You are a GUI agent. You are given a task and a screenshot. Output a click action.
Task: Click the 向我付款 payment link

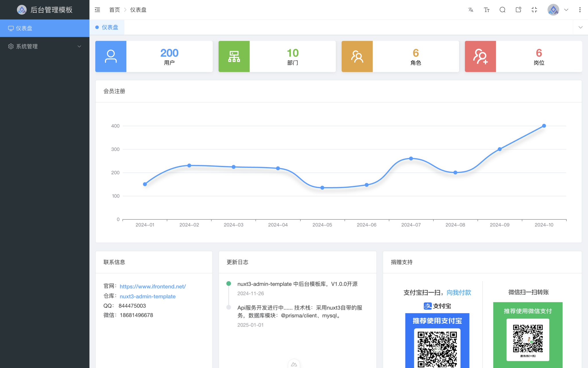click(459, 292)
